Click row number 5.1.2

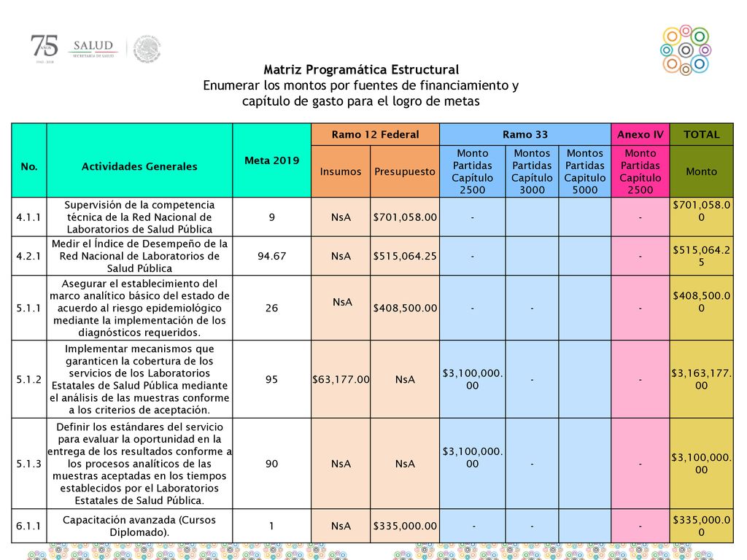[28, 379]
